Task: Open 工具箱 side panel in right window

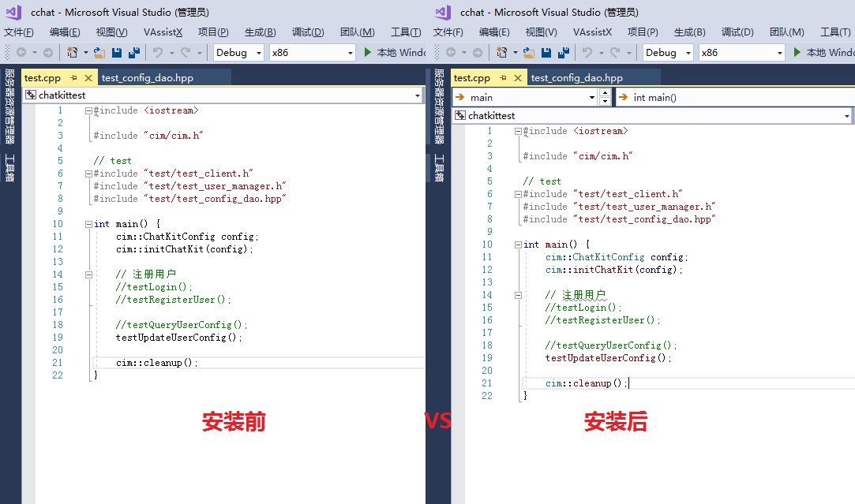Action: coord(439,168)
